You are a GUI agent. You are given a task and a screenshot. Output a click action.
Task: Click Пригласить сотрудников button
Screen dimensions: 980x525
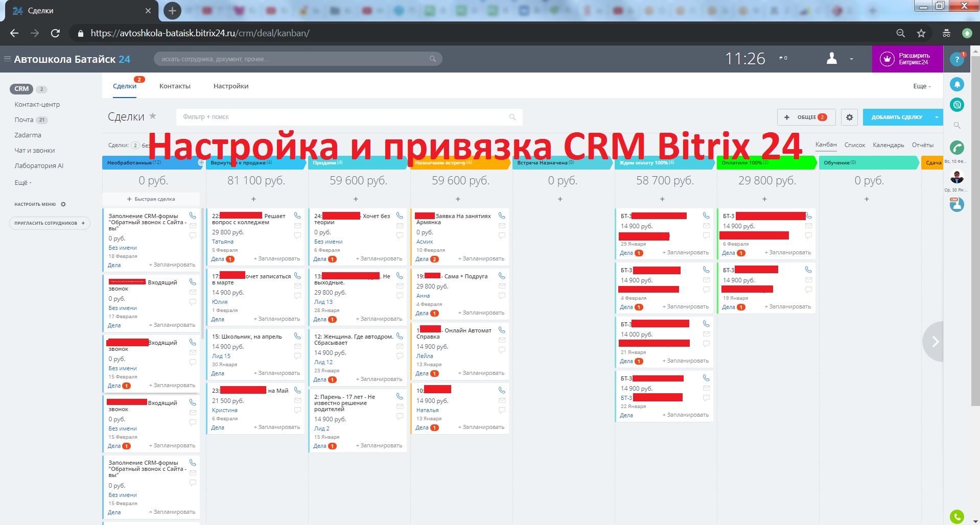click(50, 223)
